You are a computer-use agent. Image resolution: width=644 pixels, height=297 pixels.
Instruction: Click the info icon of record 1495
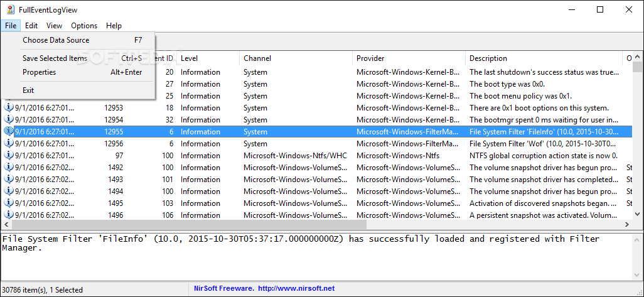[x=9, y=203]
